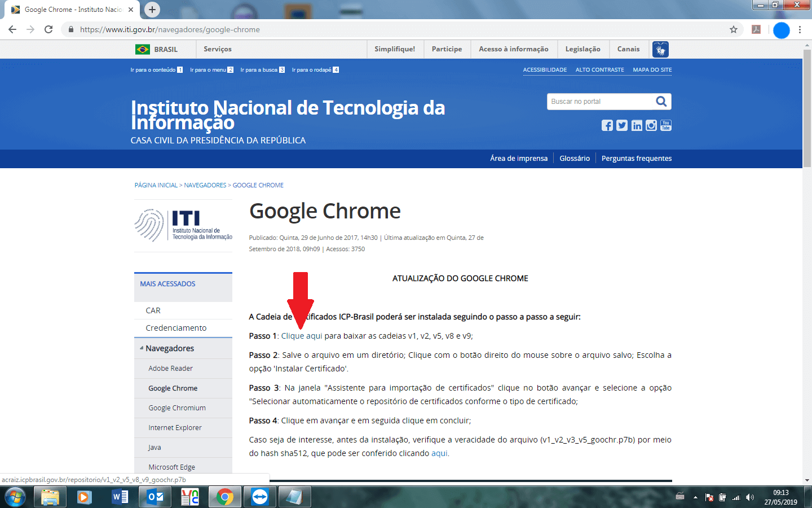Click the ITI fingerprint logo

pyautogui.click(x=183, y=225)
